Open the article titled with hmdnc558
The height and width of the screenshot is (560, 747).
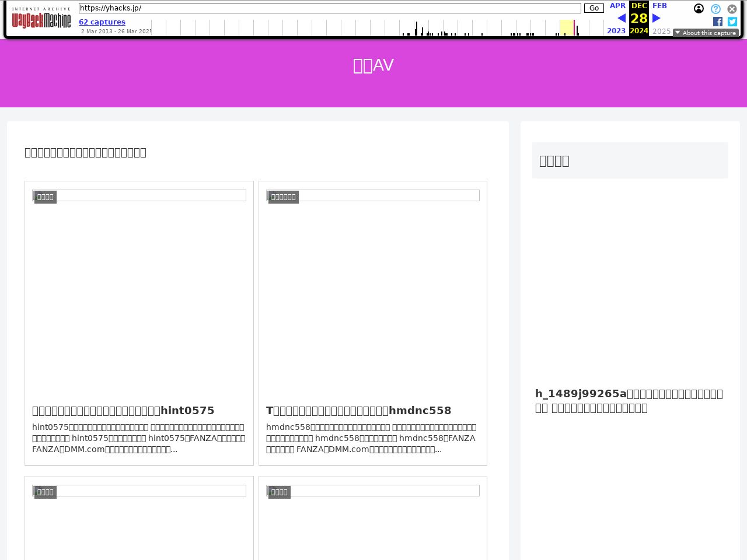click(358, 411)
